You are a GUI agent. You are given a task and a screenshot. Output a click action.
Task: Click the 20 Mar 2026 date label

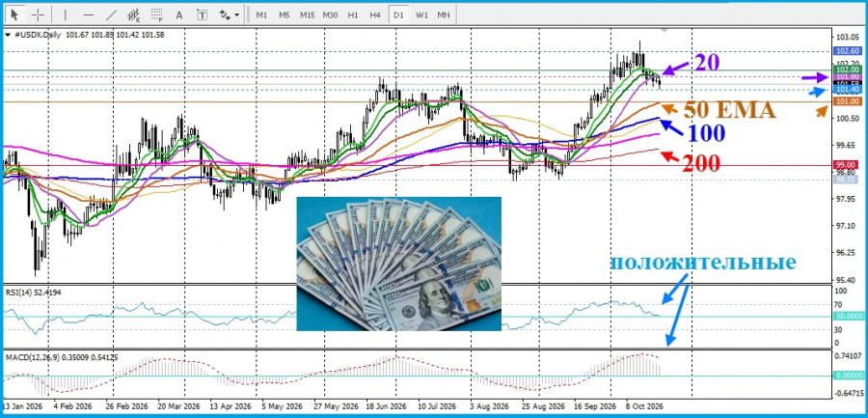(176, 405)
